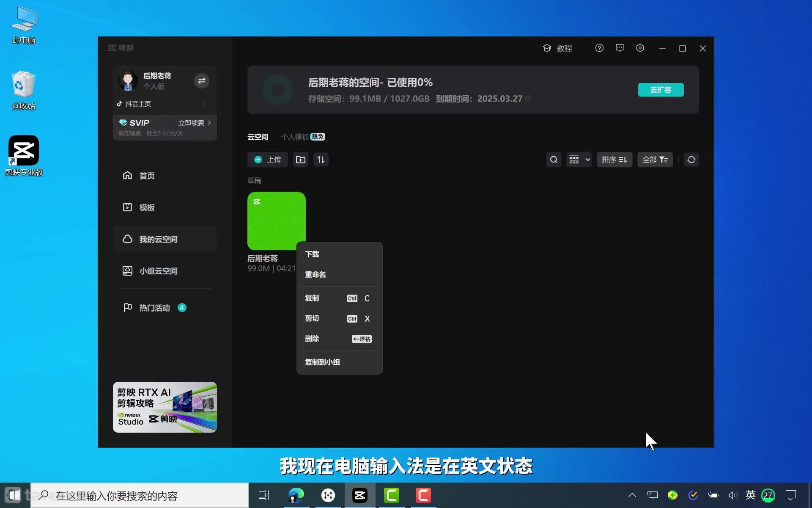Screen dimensions: 812x508
Task: Go to 首页 in sidebar
Action: pyautogui.click(x=165, y=176)
